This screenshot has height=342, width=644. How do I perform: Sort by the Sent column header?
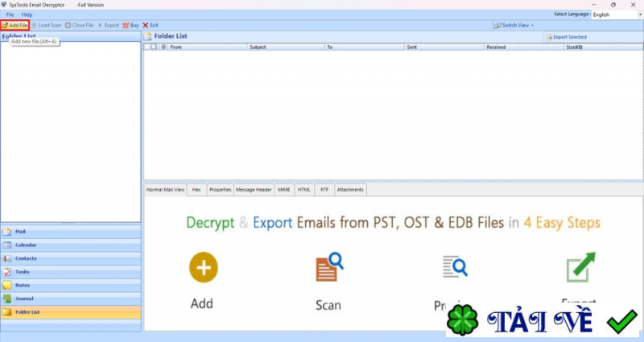pos(444,47)
